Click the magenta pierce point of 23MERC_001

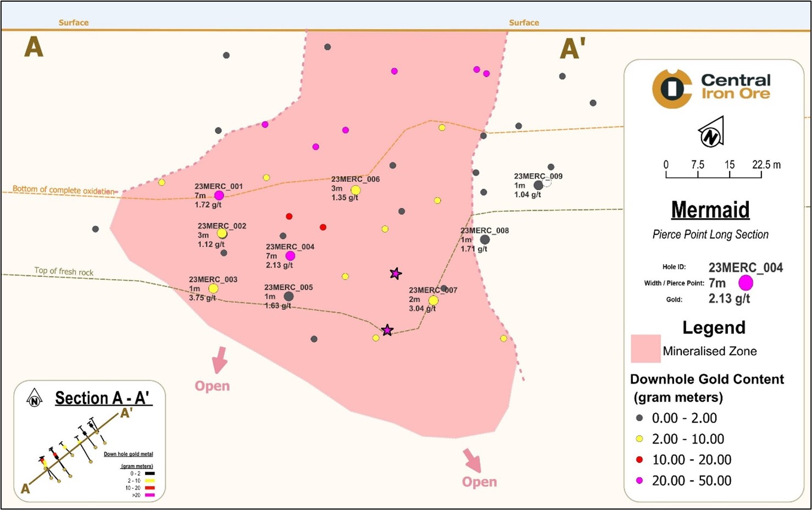tap(220, 195)
